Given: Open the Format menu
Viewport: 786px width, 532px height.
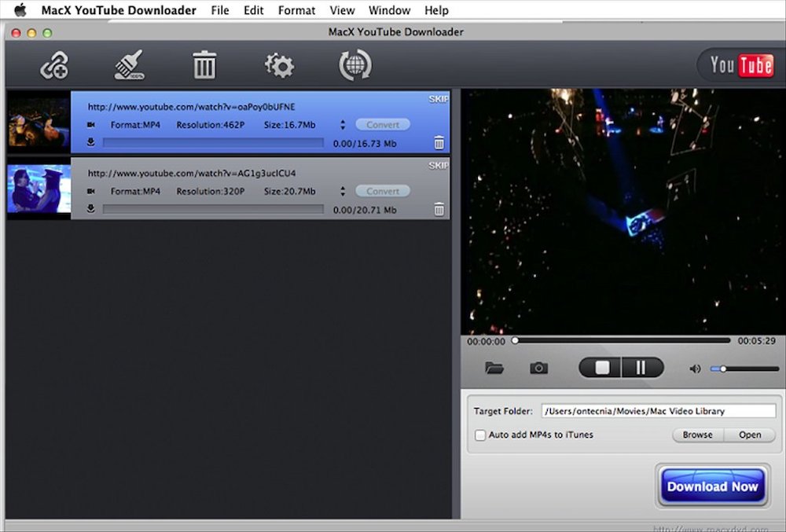Looking at the screenshot, I should 296,10.
